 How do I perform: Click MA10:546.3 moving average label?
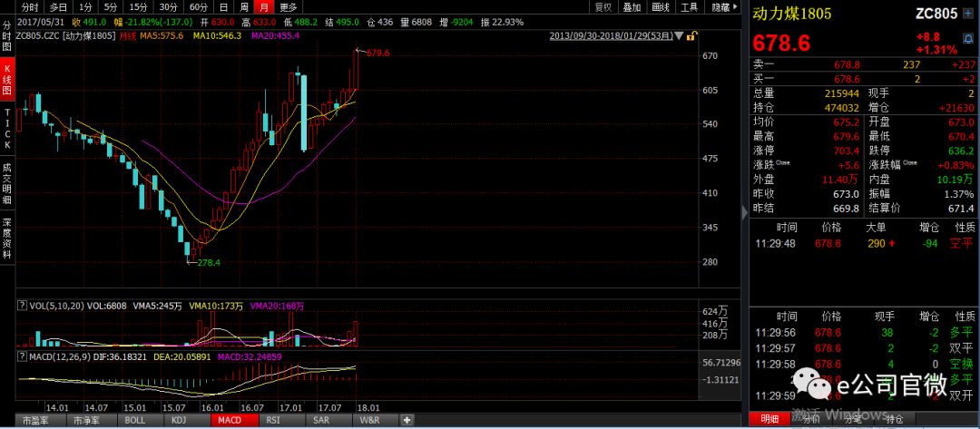pos(217,36)
